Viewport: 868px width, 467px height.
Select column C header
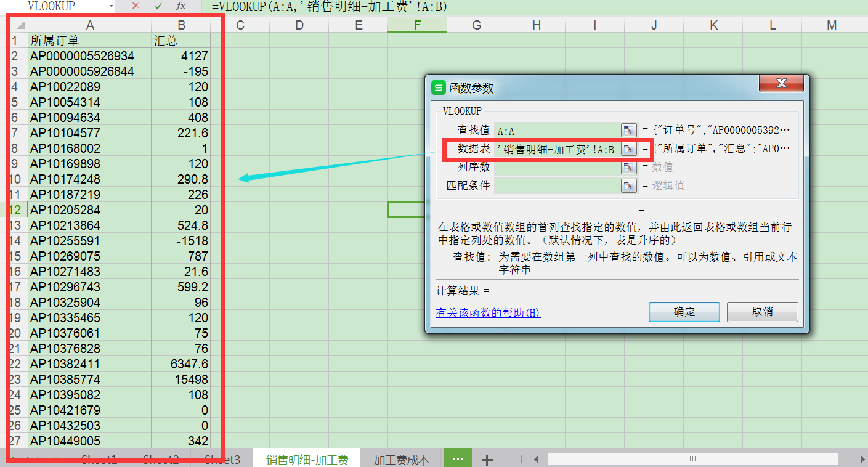click(x=240, y=25)
